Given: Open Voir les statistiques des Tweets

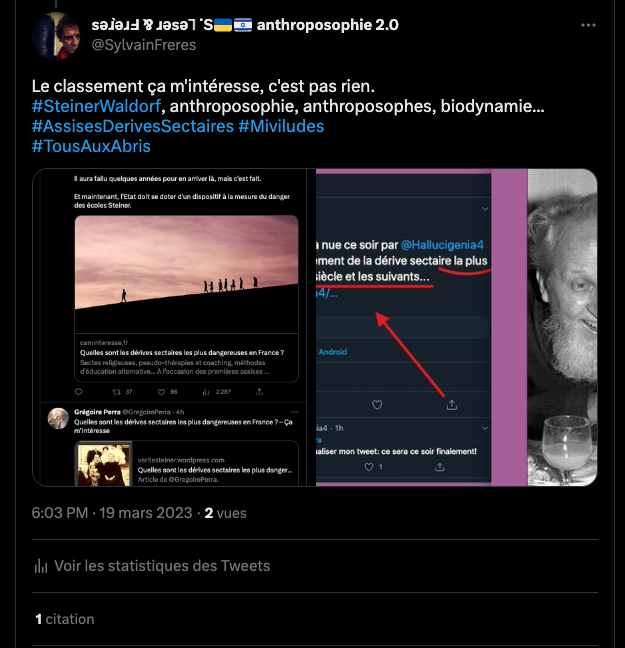Looking at the screenshot, I should tap(162, 566).
